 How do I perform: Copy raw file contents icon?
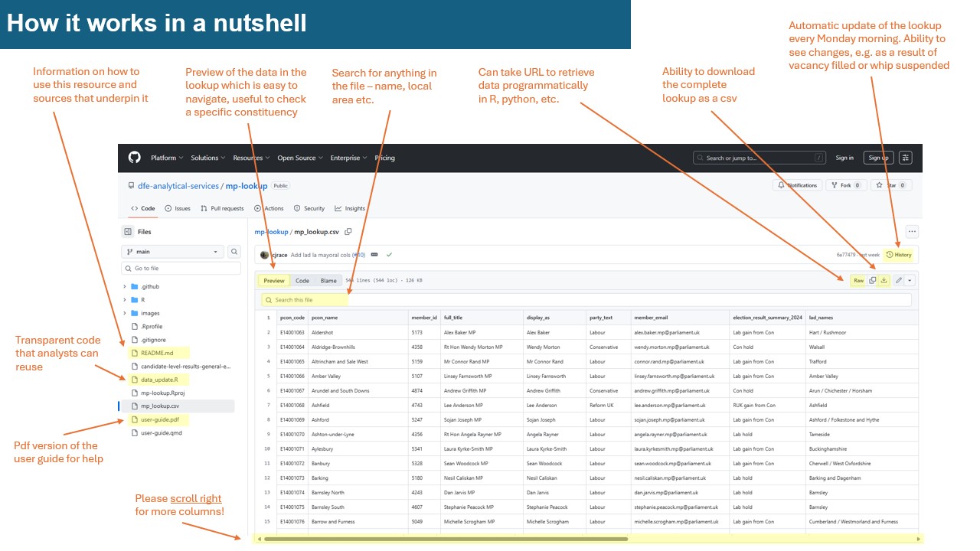pos(872,281)
